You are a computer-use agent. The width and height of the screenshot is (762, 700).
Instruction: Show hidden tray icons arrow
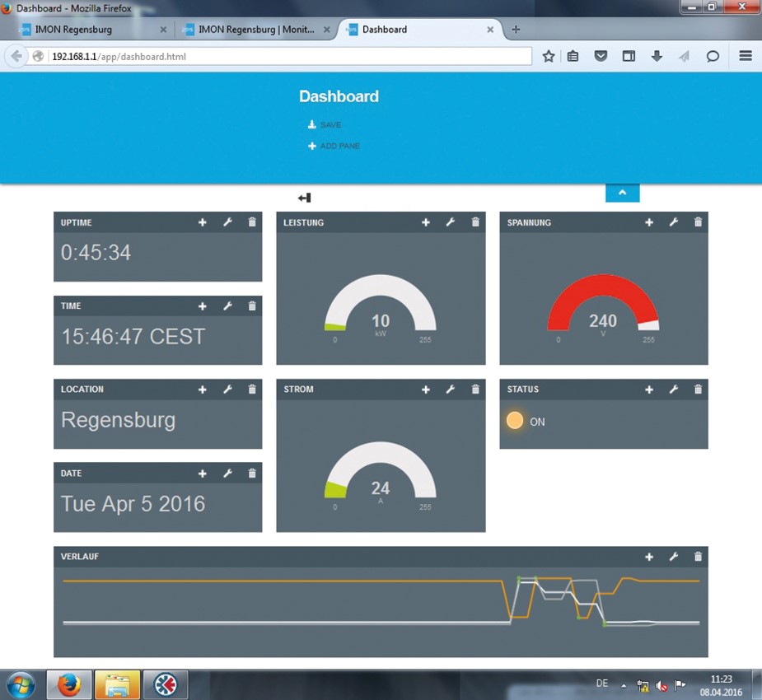[624, 685]
